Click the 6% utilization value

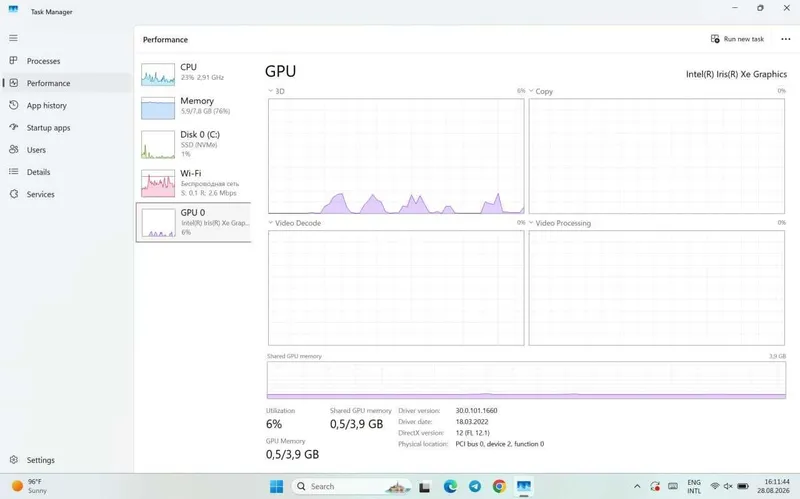coord(274,424)
